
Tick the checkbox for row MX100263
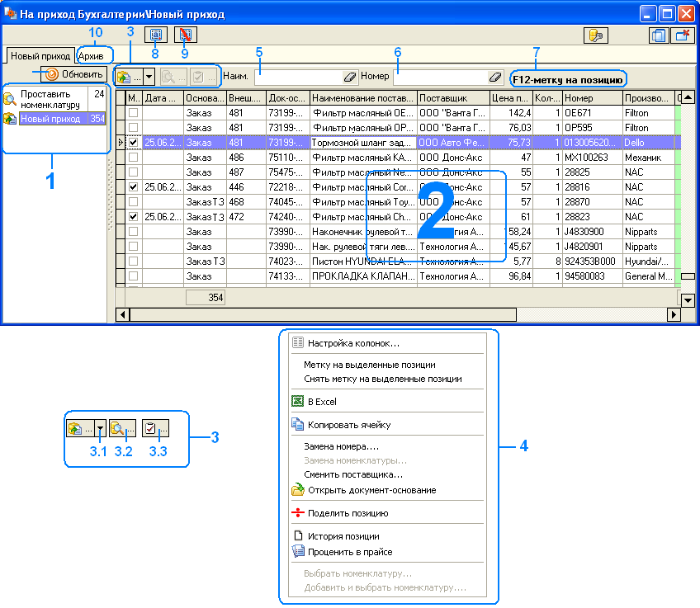133,157
